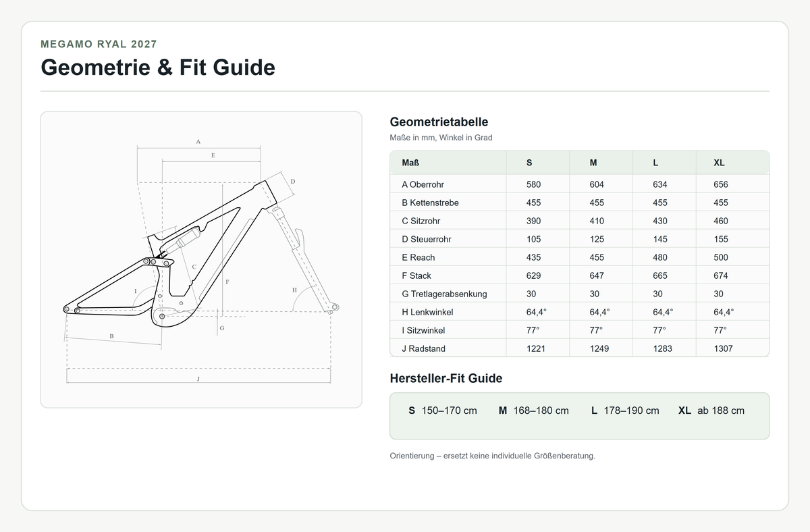Click the C dimension label in diagram
Image resolution: width=810 pixels, height=532 pixels.
(194, 267)
